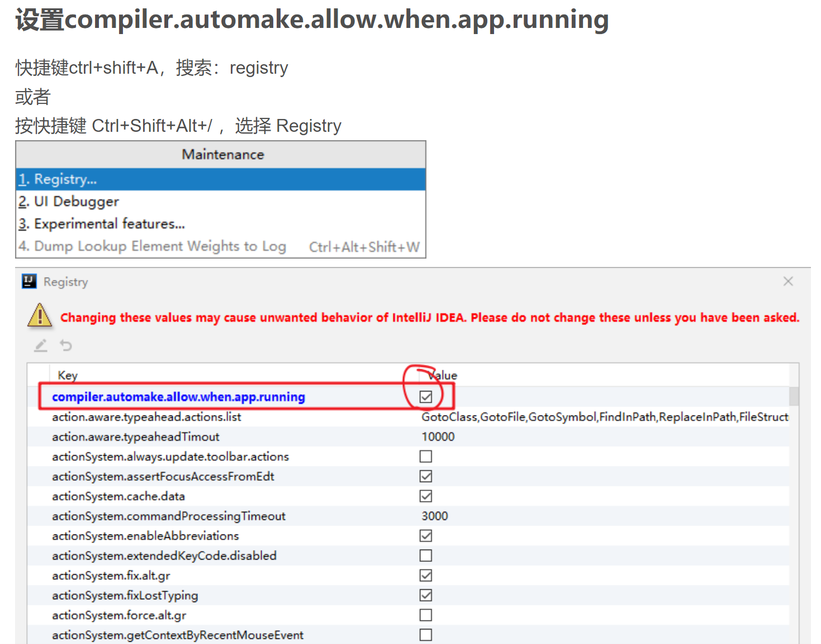The image size is (821, 644).
Task: Click the compiler.automake heading at top
Action: tap(312, 20)
